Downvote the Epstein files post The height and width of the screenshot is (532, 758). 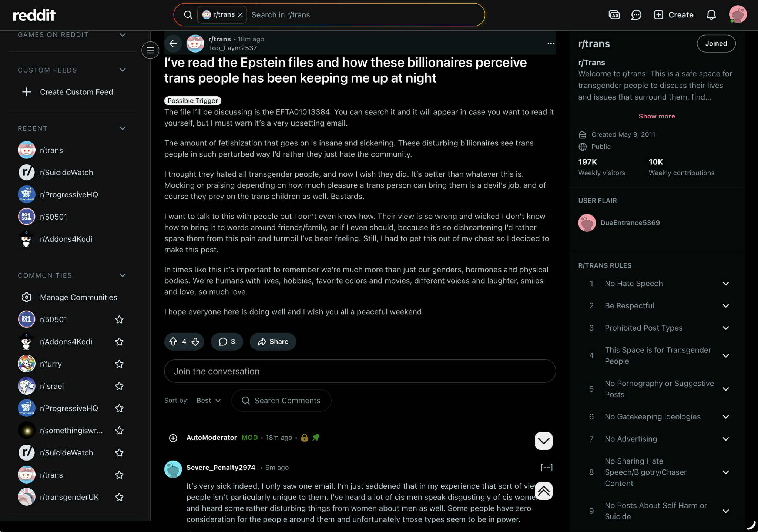click(195, 341)
